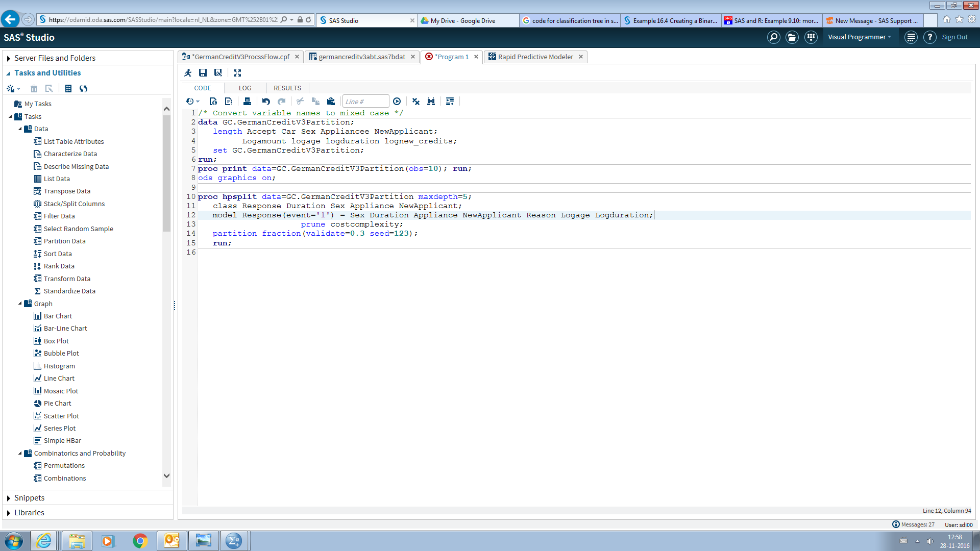Click the format code icon
The image size is (980, 551).
(450, 102)
